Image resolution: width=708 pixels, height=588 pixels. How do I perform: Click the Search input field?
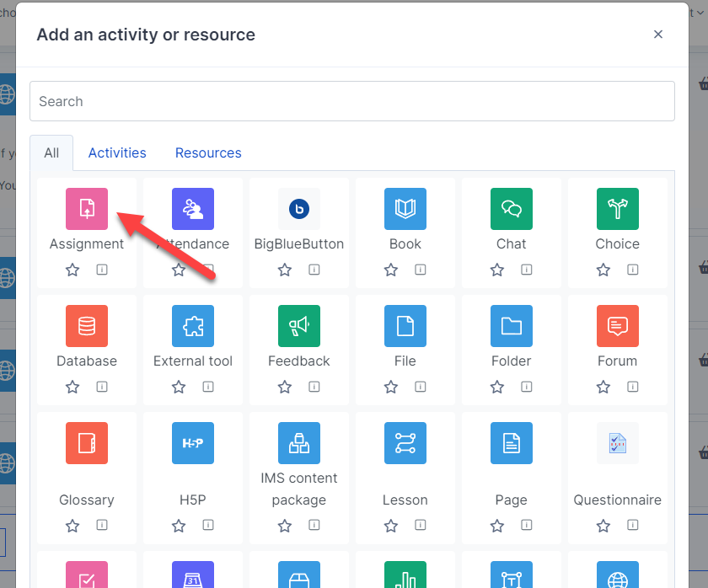[352, 101]
